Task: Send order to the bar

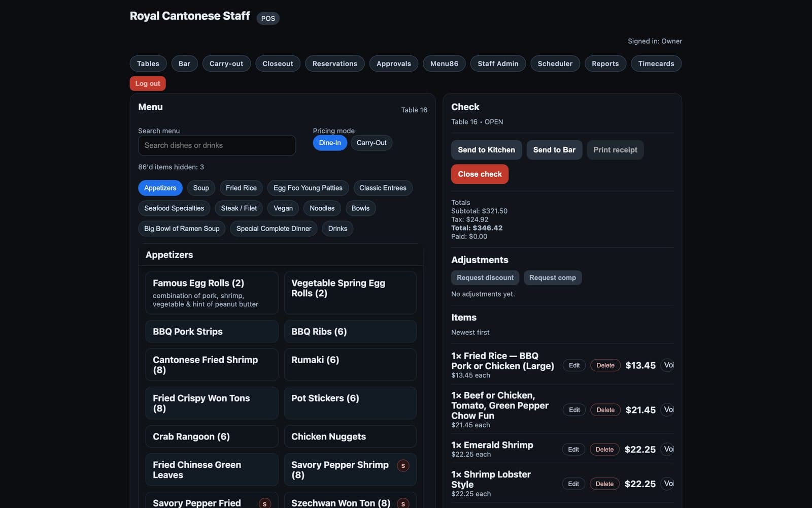Action: point(554,150)
